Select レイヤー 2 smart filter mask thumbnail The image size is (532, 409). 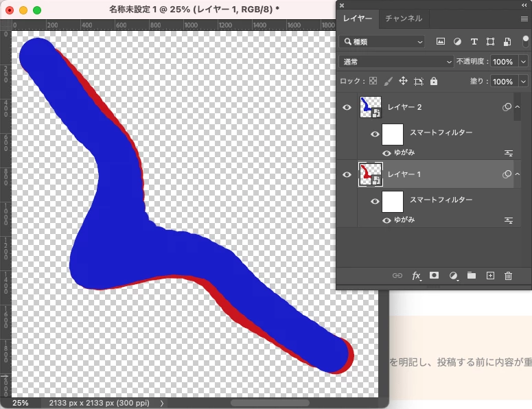pyautogui.click(x=393, y=135)
